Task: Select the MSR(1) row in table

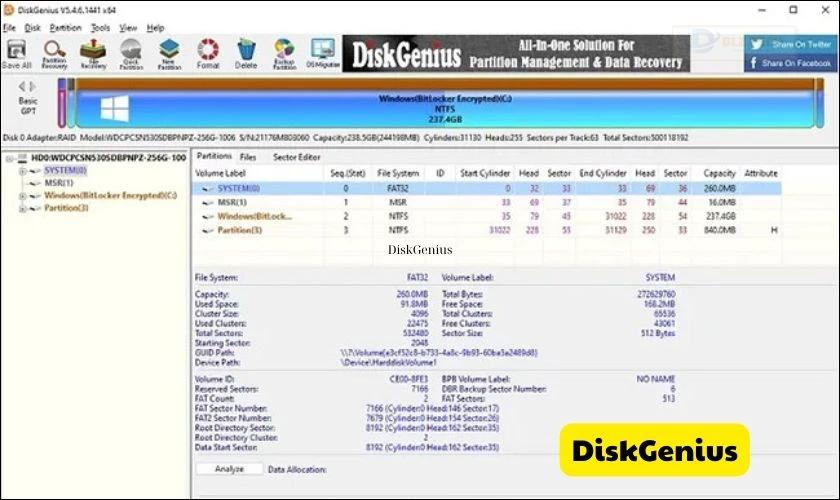Action: (486, 203)
